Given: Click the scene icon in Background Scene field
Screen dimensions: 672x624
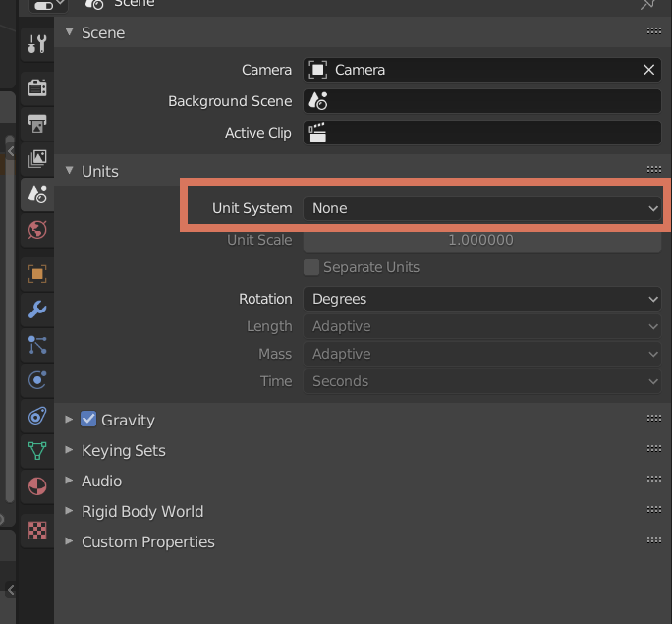Looking at the screenshot, I should [x=318, y=101].
